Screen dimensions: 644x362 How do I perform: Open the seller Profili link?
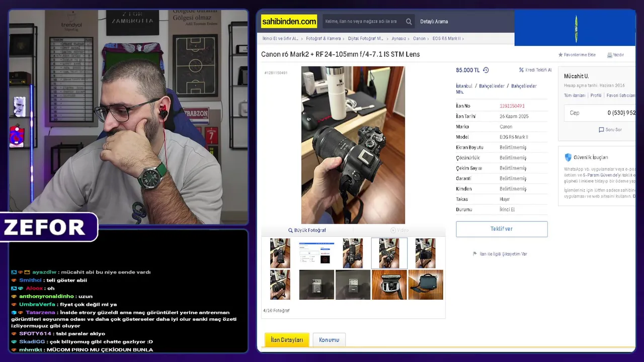click(x=596, y=96)
